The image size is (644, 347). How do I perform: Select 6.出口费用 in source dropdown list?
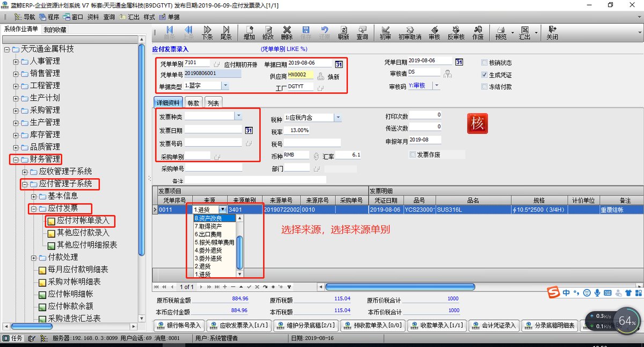[x=215, y=234]
